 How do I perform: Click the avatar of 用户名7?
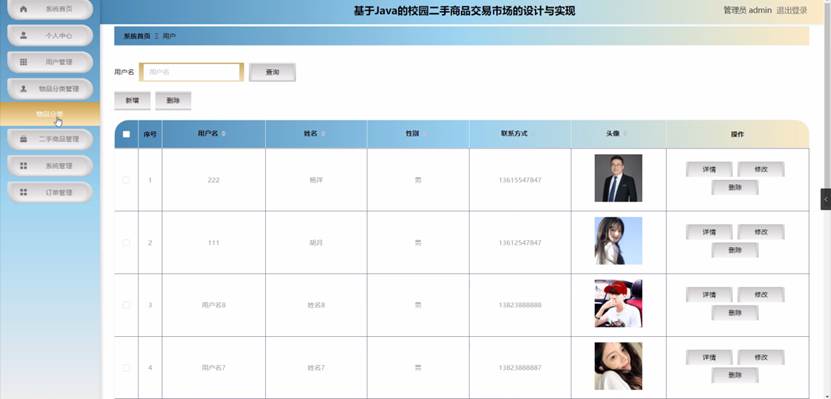click(x=618, y=366)
